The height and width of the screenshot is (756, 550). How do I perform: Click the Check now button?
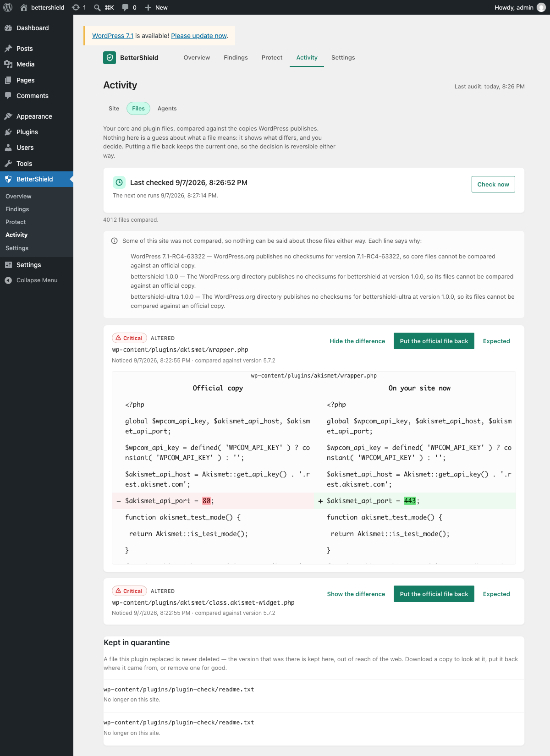coord(493,184)
